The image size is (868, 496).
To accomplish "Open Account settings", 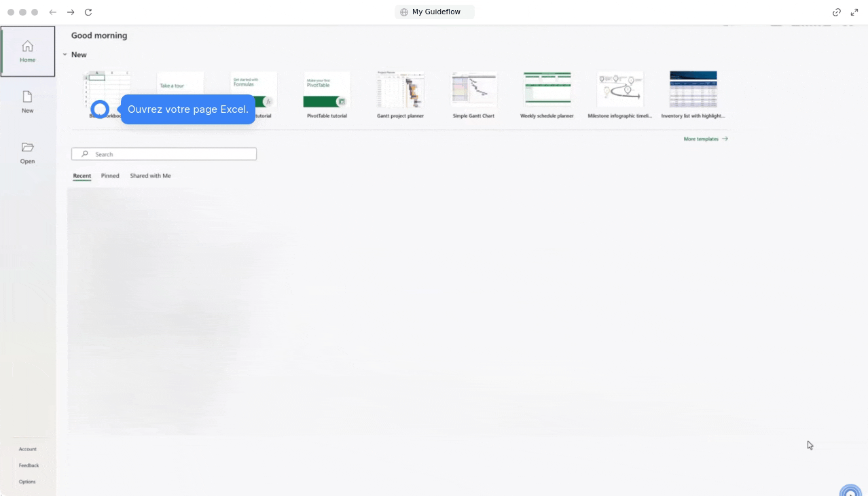I will 28,449.
